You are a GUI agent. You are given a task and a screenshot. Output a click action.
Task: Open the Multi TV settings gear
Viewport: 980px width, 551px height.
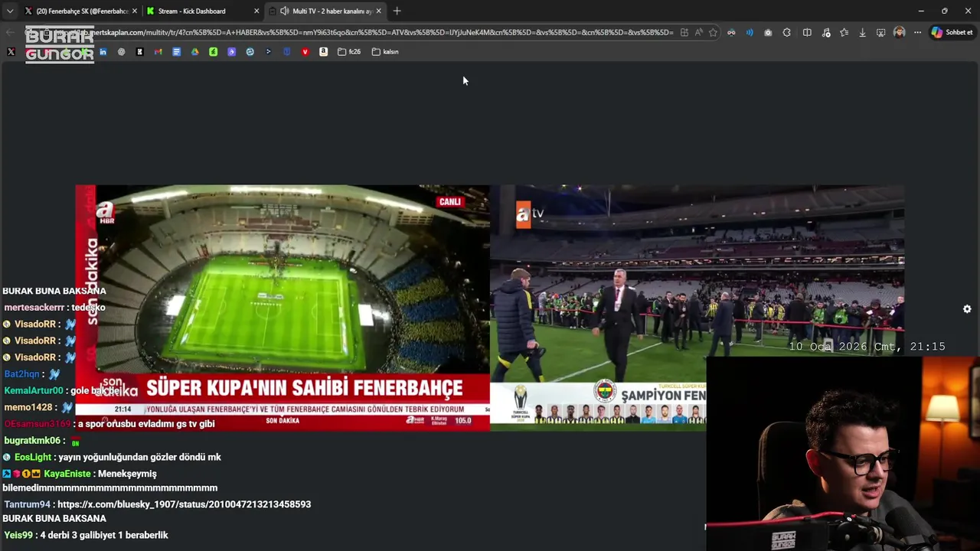[967, 309]
